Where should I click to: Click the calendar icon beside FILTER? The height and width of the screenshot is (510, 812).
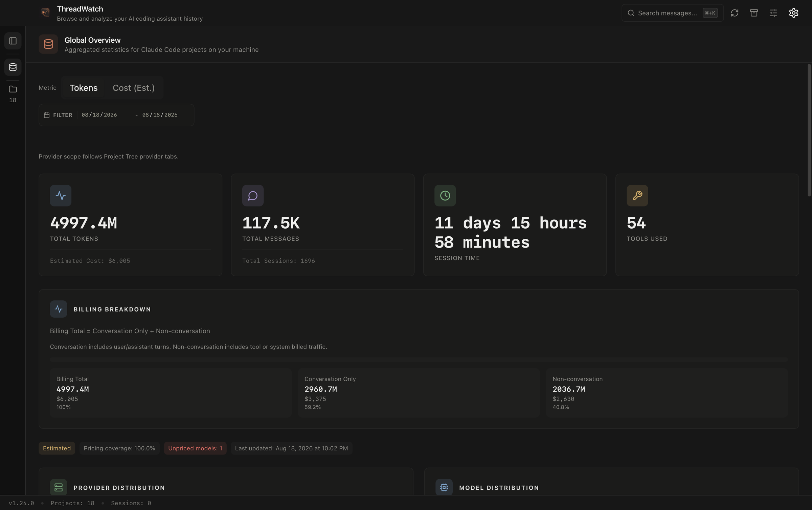click(47, 115)
